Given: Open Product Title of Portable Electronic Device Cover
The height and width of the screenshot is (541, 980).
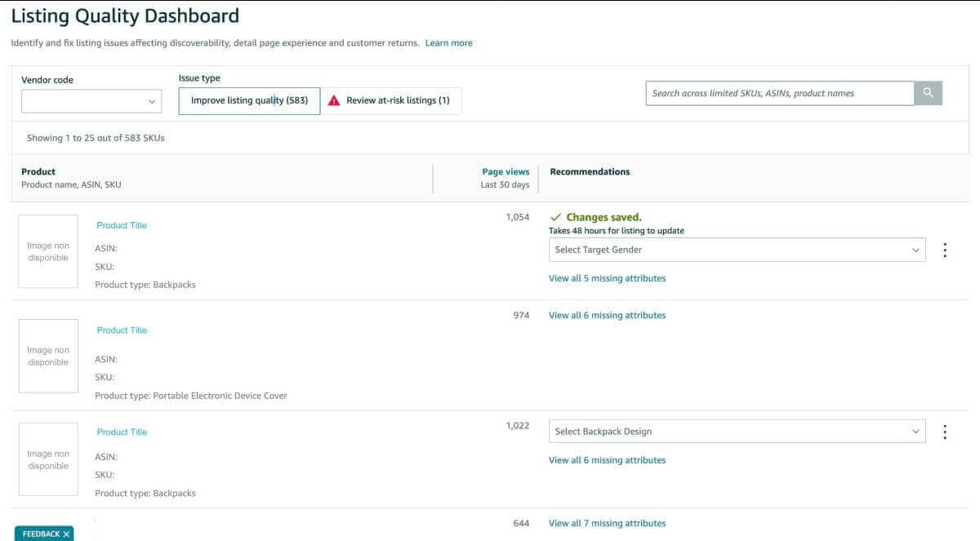Looking at the screenshot, I should pos(122,330).
